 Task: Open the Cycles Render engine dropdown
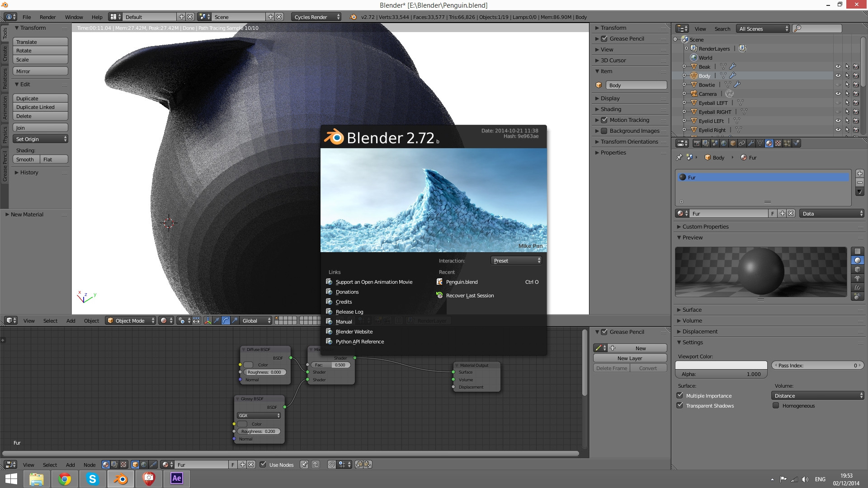(316, 17)
